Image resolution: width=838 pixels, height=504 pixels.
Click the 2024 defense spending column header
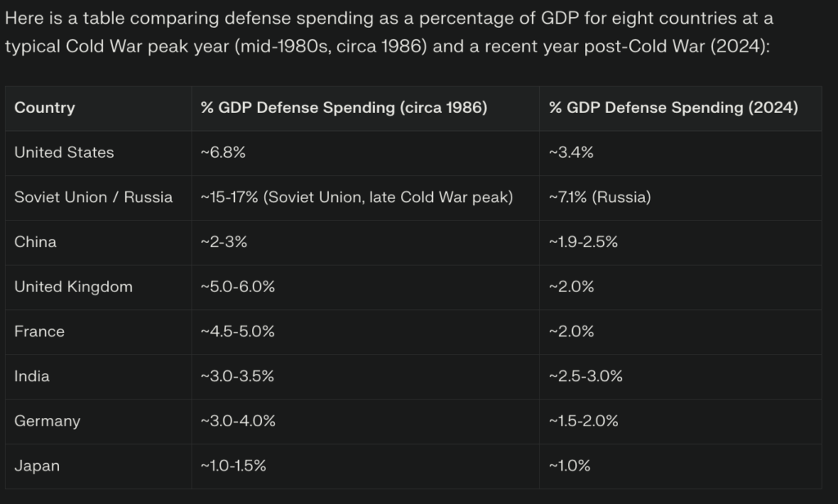point(674,108)
